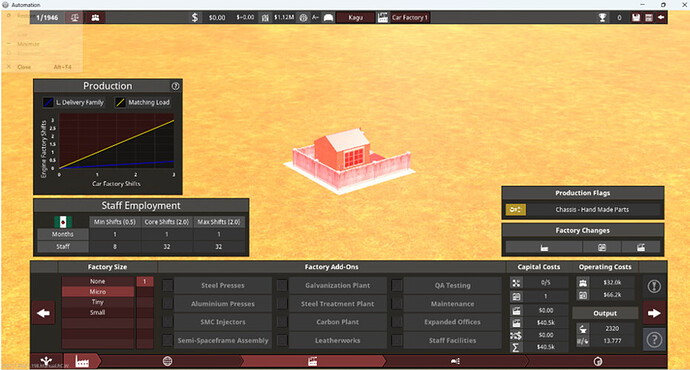Choose Small factory size option
Image resolution: width=690 pixels, height=370 pixels.
[x=98, y=312]
